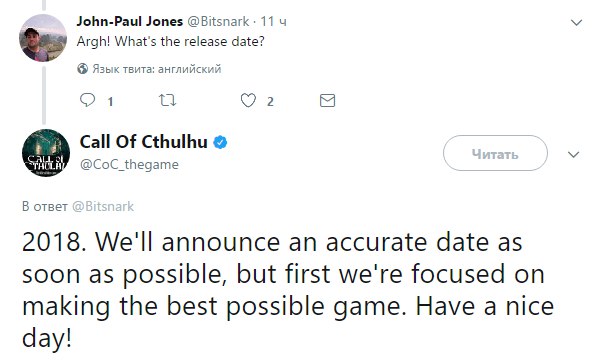Retweet John-Paul Jones's tweet

click(x=167, y=100)
